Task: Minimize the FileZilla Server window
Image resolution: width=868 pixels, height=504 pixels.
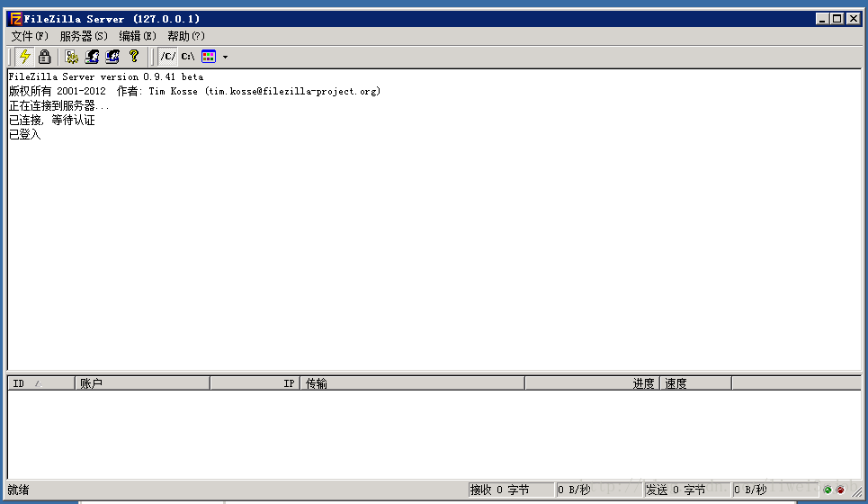Action: click(822, 19)
